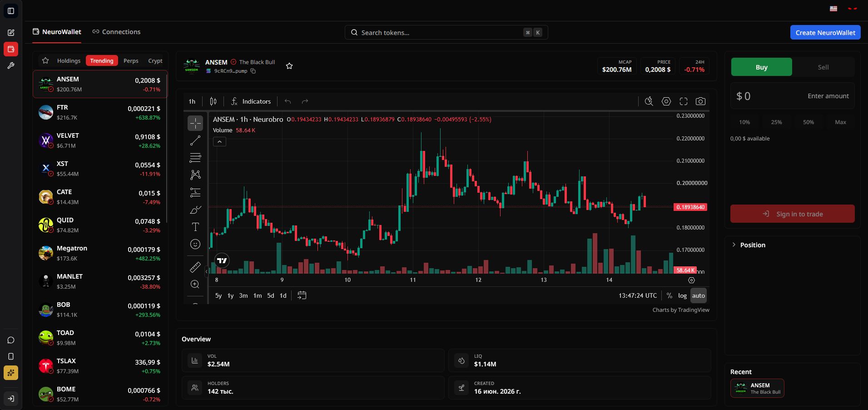This screenshot has width=868, height=410.
Task: Collapse the chart legend chevron
Action: click(219, 142)
